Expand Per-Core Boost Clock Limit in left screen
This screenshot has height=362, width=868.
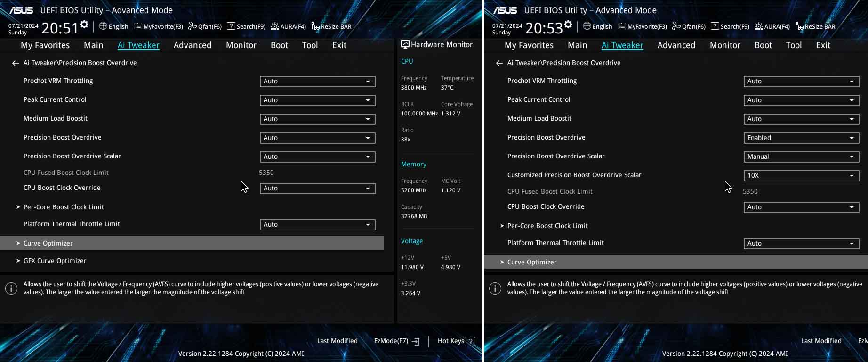click(60, 207)
